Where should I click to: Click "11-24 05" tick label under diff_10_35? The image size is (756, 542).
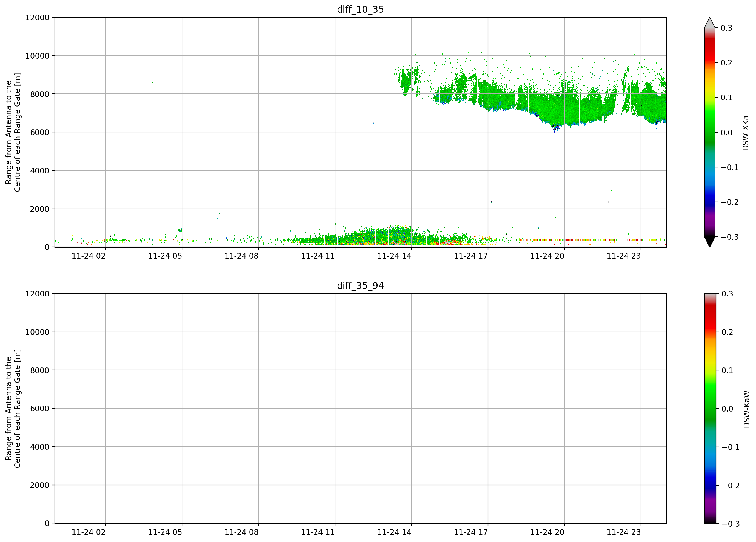165,256
